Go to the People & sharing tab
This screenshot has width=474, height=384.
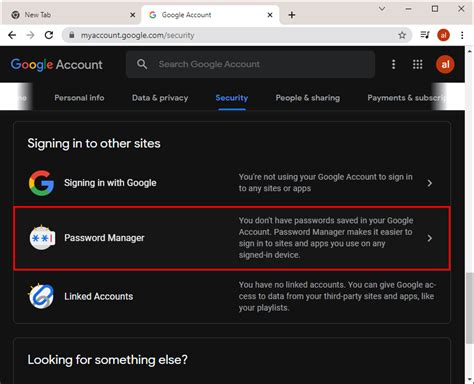coord(308,98)
